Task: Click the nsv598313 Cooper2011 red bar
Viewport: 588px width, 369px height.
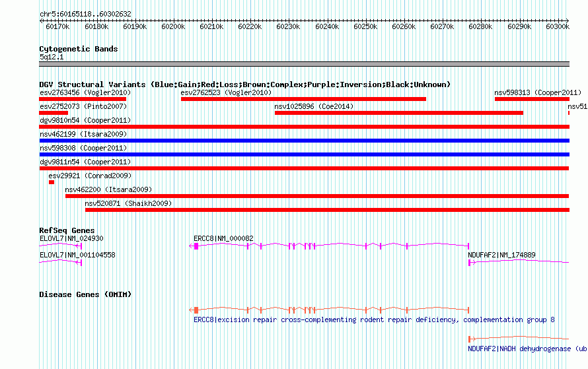Action: coord(532,99)
